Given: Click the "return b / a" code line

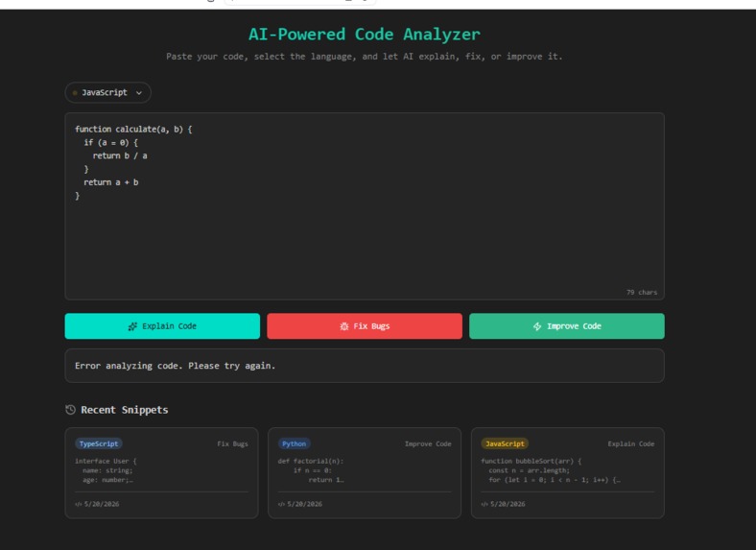Looking at the screenshot, I should (120, 155).
